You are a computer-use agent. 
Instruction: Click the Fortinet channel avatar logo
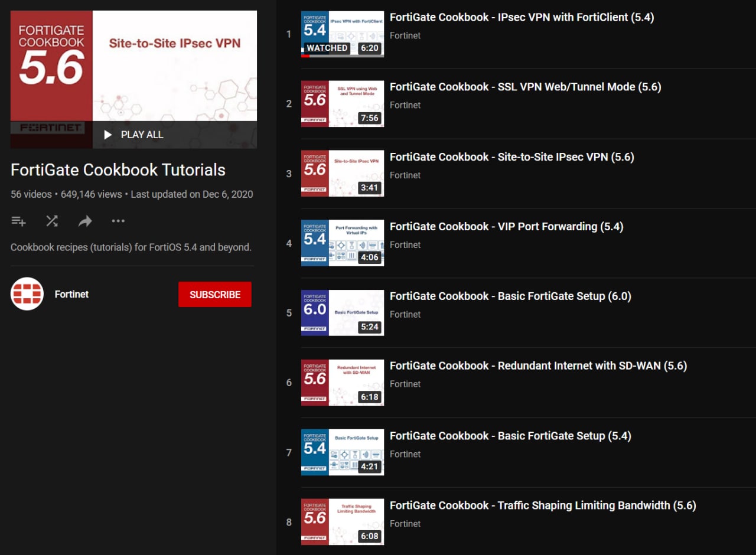coord(27,294)
